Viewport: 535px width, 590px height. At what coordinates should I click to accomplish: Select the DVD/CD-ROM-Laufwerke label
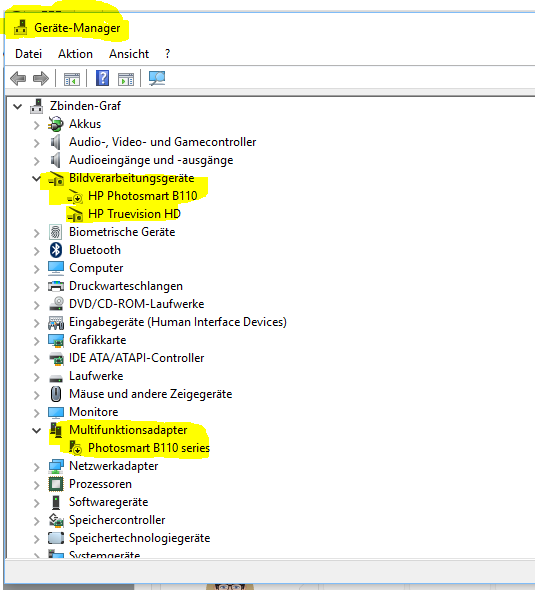[x=137, y=304]
